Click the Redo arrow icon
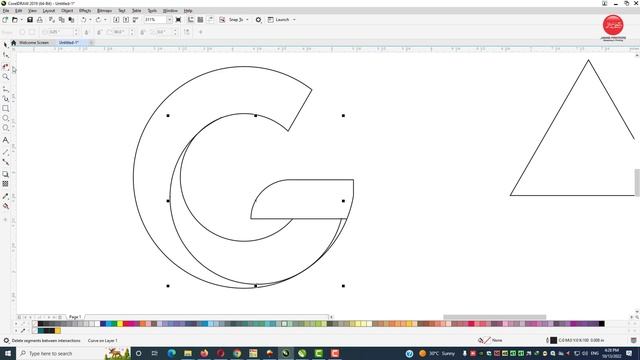Image resolution: width=640 pixels, height=360 pixels. (x=98, y=20)
